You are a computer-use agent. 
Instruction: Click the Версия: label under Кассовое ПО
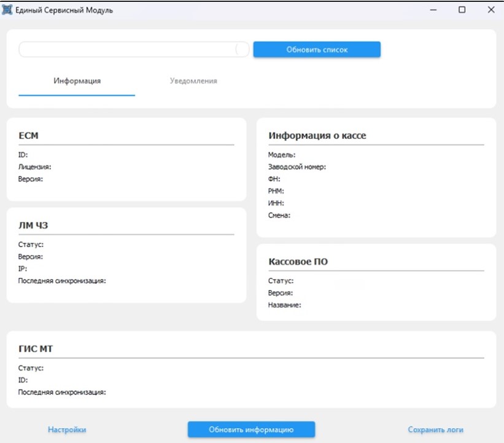(x=281, y=293)
